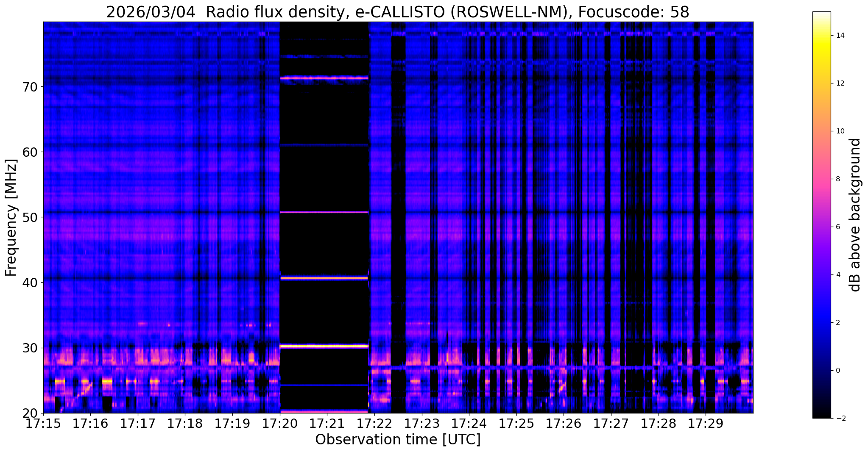Click the bright 40.5 MHz line in the dark gap

(324, 278)
